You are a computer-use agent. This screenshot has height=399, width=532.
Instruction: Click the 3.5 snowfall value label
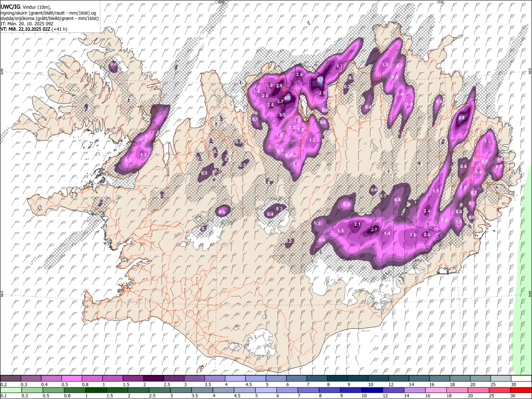tap(282, 115)
